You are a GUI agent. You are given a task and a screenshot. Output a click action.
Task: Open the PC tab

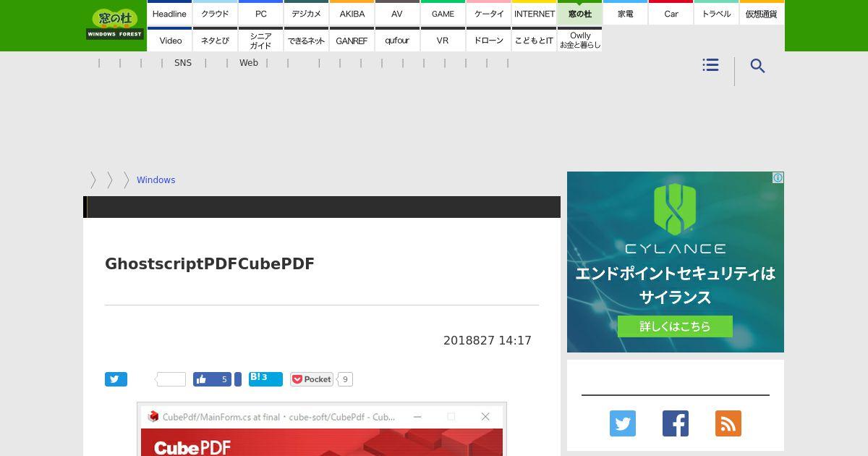(x=260, y=12)
